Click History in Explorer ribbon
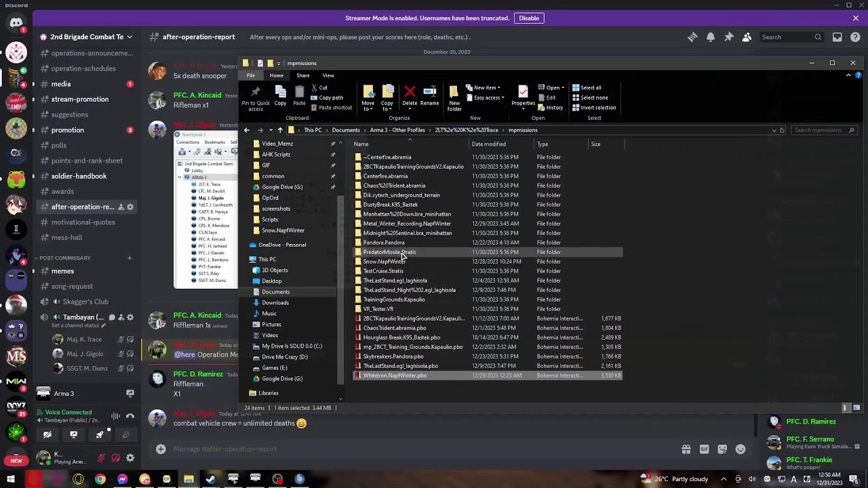 coord(550,108)
